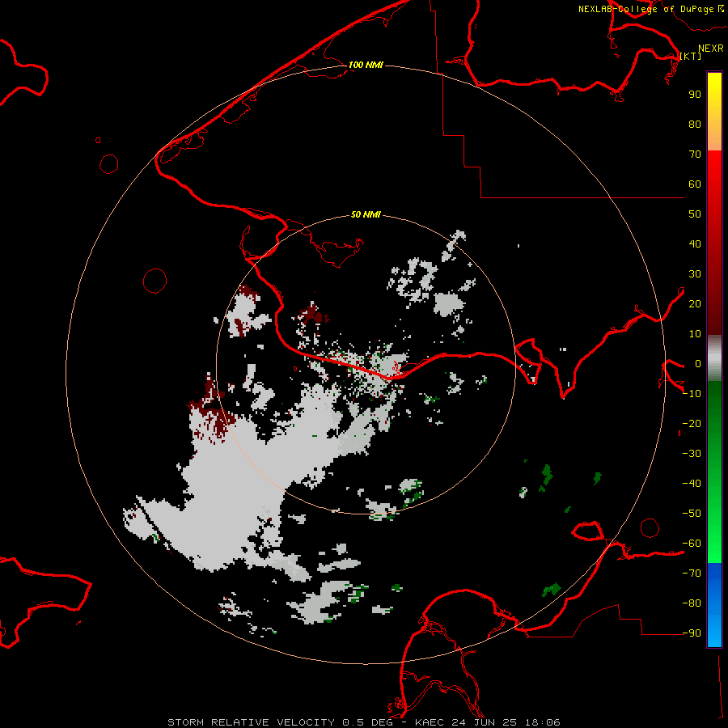Select the "40" value on the velocity scale
This screenshot has height=728, width=728.
(x=695, y=244)
